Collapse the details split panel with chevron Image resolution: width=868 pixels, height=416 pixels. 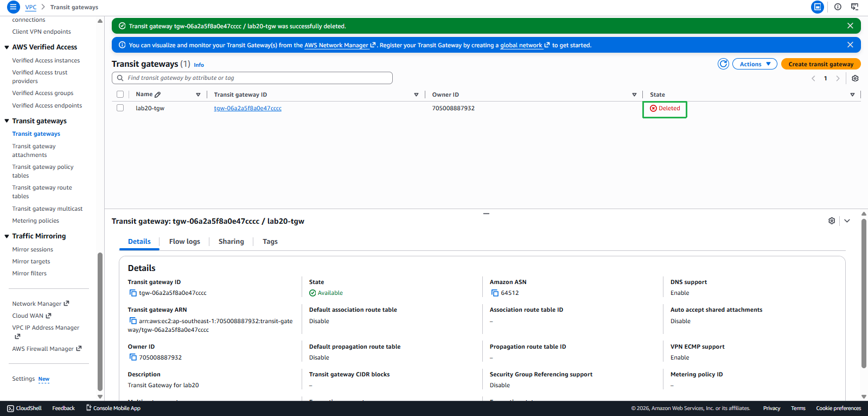click(847, 221)
